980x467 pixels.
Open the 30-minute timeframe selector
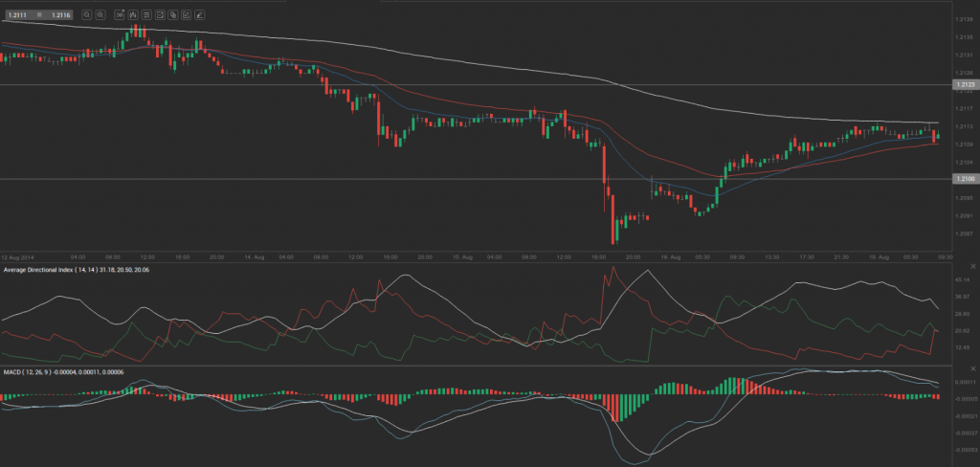119,14
